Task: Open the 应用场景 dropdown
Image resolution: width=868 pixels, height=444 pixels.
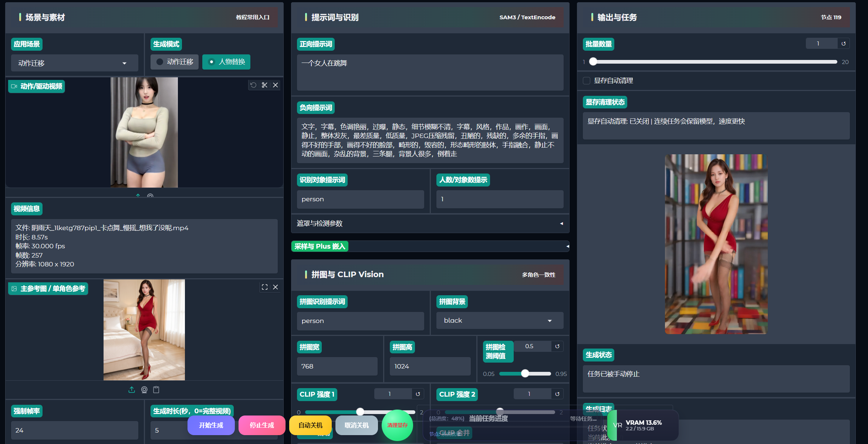Action: click(x=75, y=63)
